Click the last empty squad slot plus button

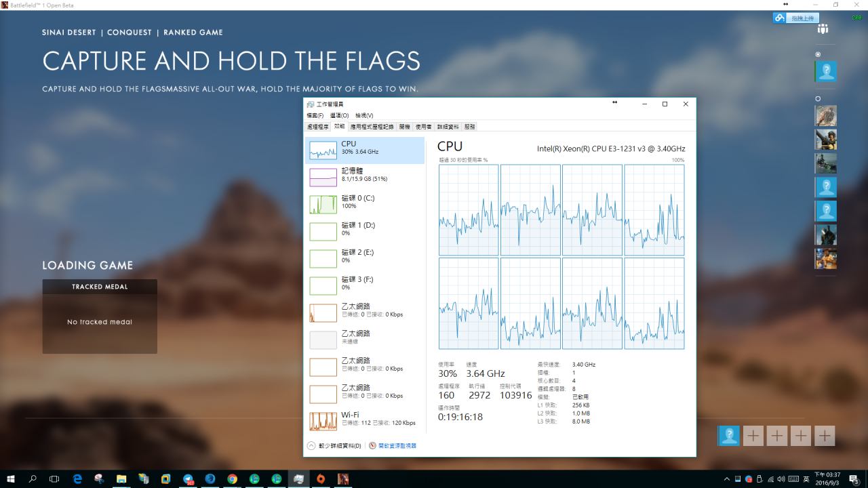point(825,436)
